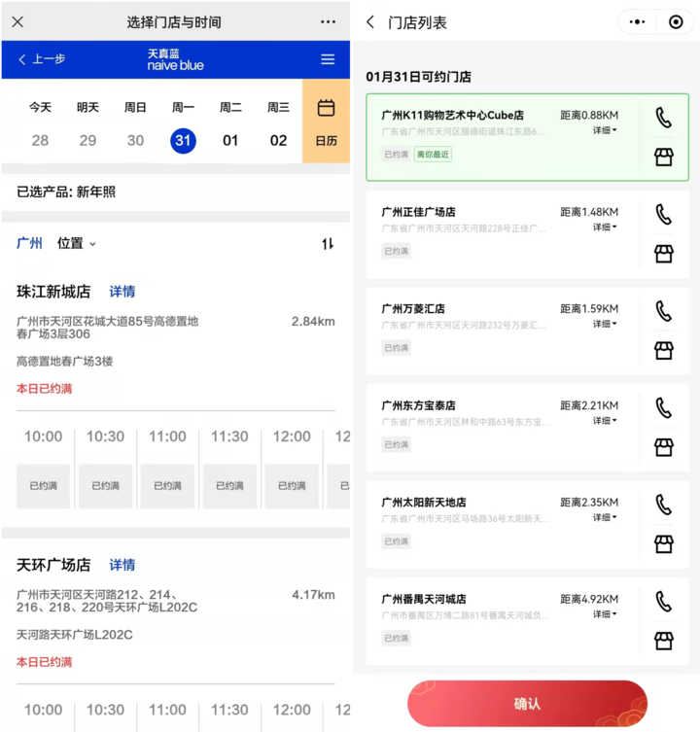The width and height of the screenshot is (700, 732).
Task: Select the 广州正佳广场店 card
Action: pos(527,234)
